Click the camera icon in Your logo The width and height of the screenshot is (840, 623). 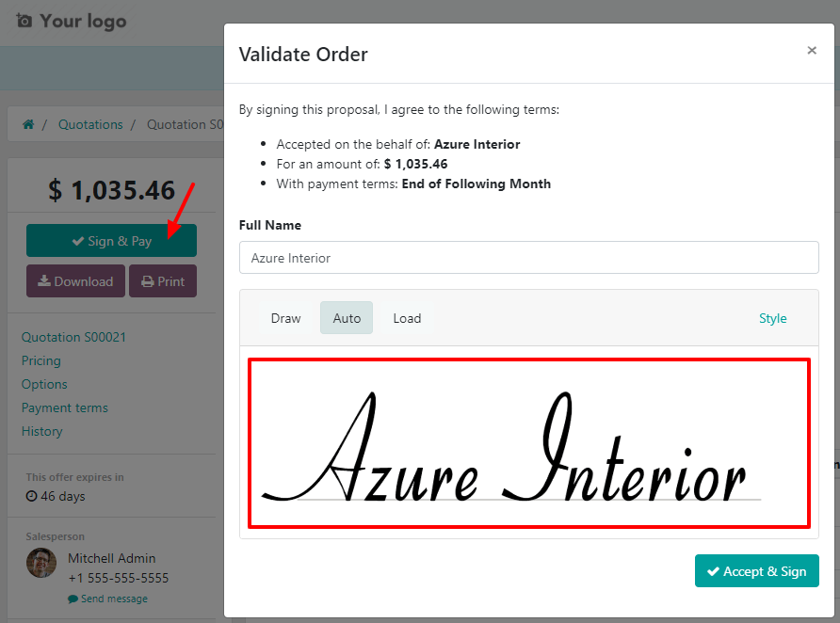pos(27,21)
